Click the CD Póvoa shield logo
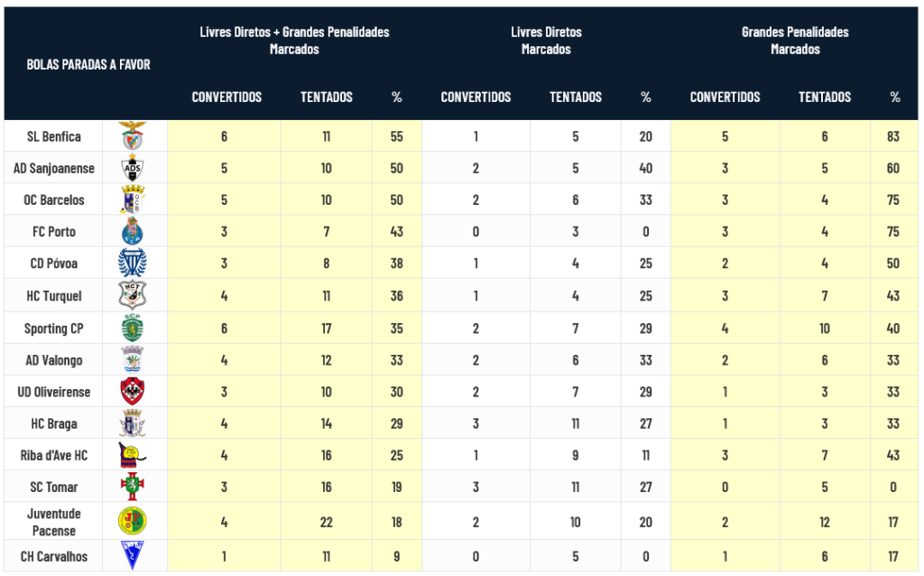The height and width of the screenshot is (576, 924). click(132, 263)
